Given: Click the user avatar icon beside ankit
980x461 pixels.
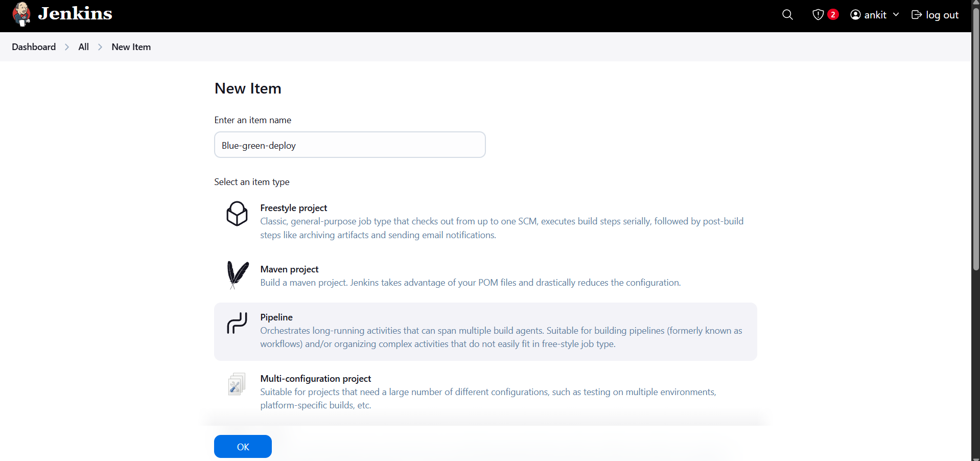Looking at the screenshot, I should [x=855, y=15].
